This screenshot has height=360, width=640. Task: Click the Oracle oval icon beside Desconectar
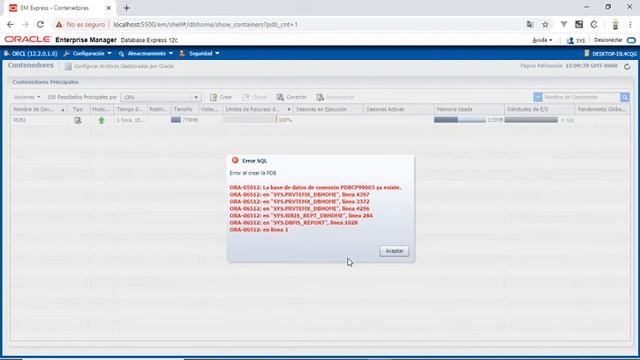point(631,40)
